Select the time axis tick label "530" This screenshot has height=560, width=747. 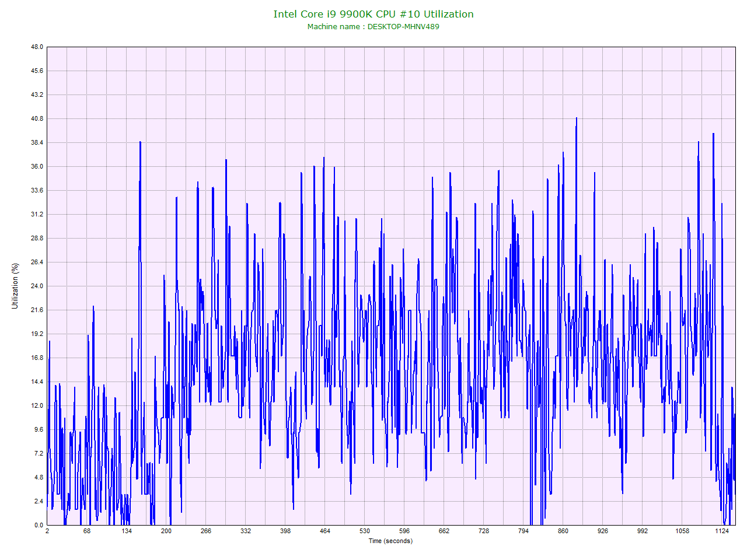(x=365, y=531)
